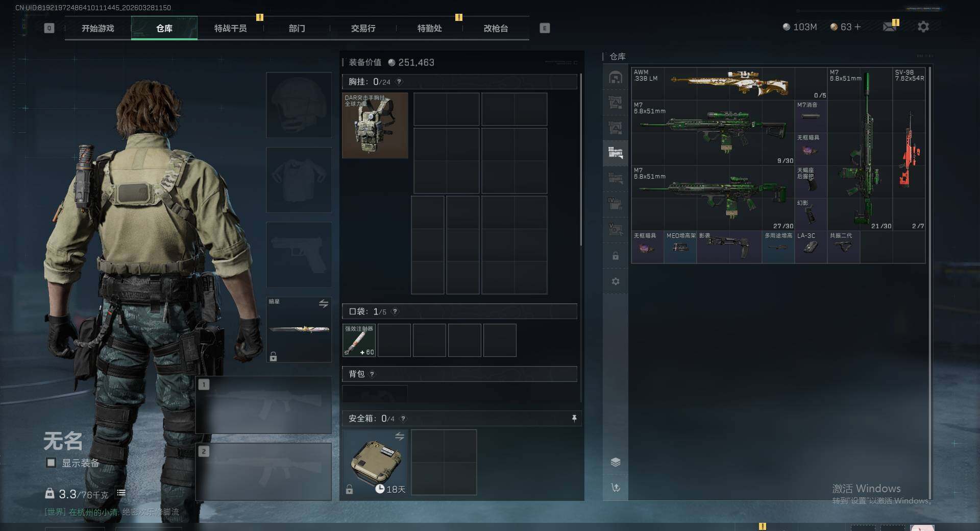This screenshot has width=980, height=531.
Task: Click the warehouse stack layers icon
Action: [616, 462]
